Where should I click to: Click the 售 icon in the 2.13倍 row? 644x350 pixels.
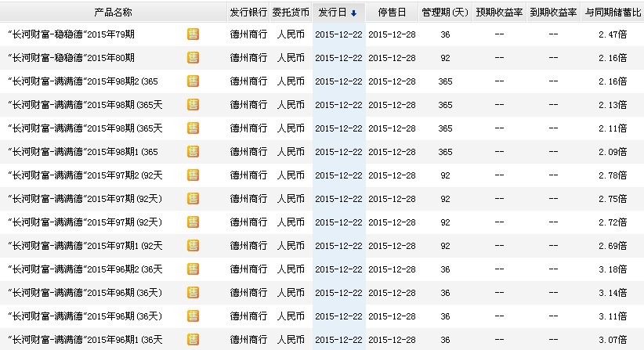point(193,105)
